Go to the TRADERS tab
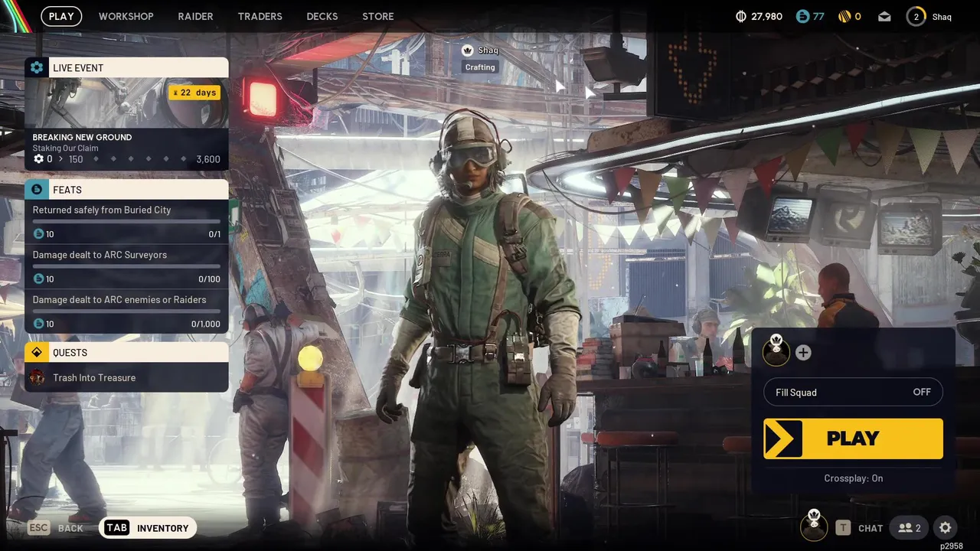 pyautogui.click(x=260, y=16)
